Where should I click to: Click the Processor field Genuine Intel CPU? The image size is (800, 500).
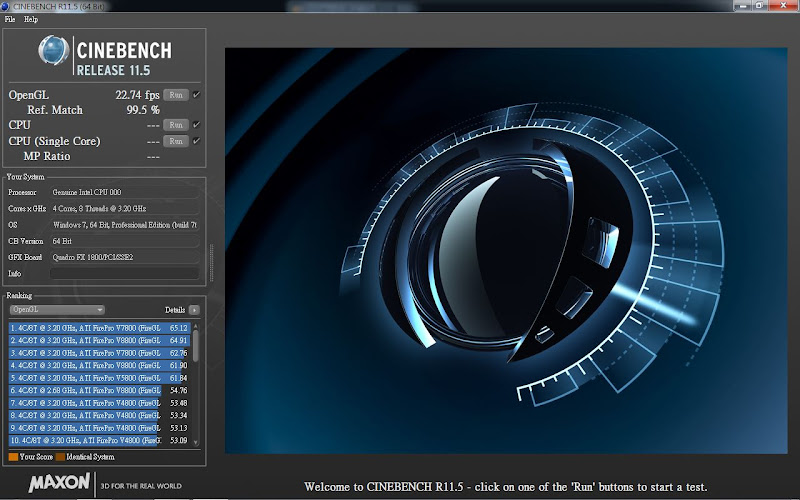pyautogui.click(x=124, y=192)
